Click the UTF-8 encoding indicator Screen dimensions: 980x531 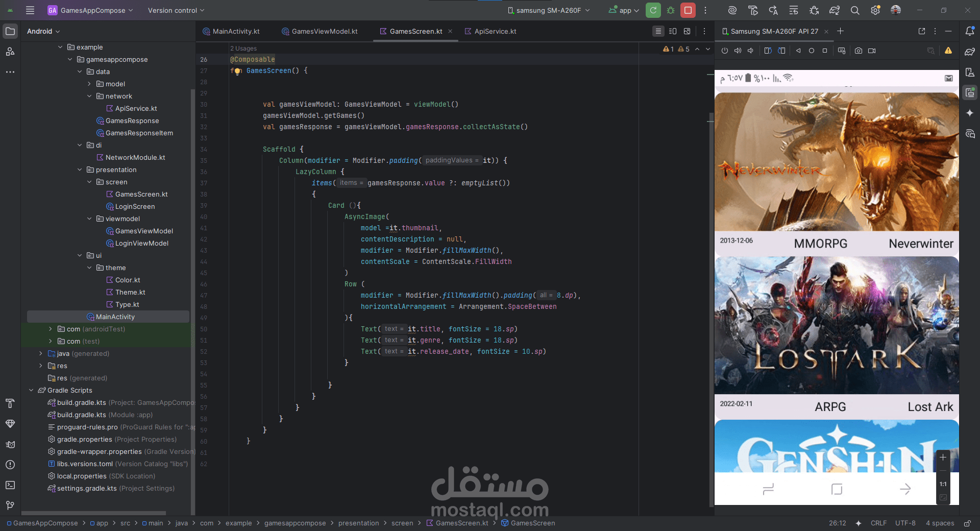point(905,523)
